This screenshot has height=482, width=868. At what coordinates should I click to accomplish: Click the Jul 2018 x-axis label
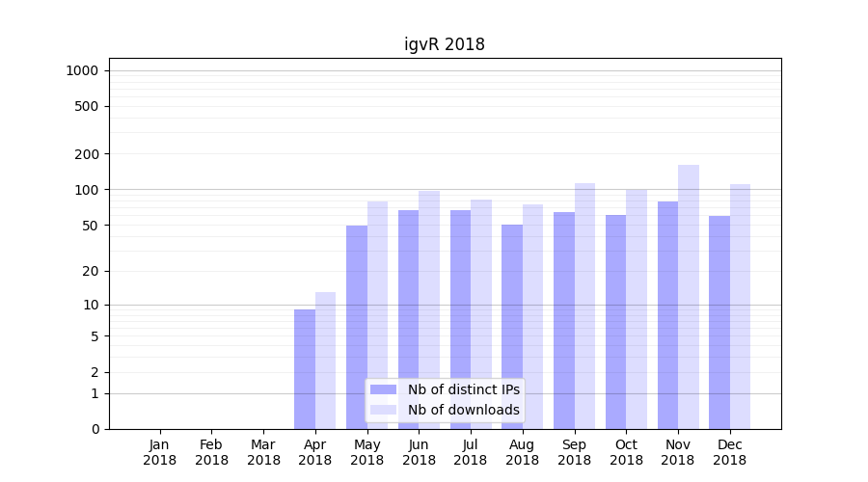click(471, 452)
